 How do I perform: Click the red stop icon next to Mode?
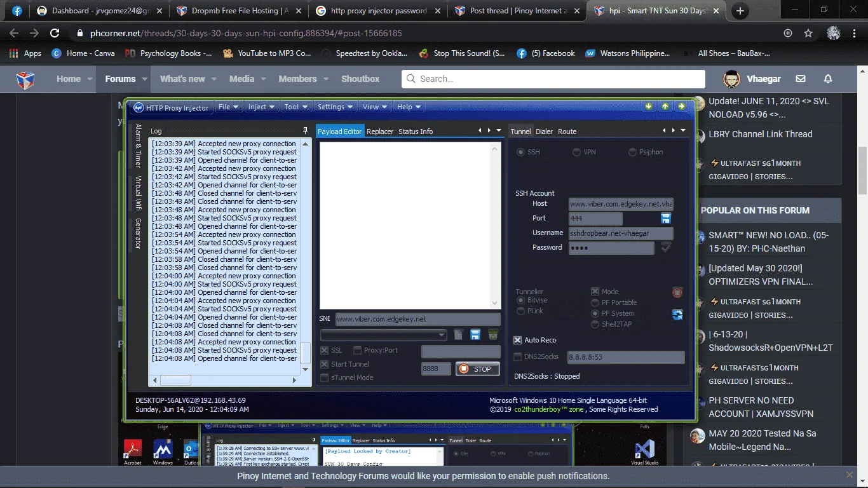click(677, 293)
